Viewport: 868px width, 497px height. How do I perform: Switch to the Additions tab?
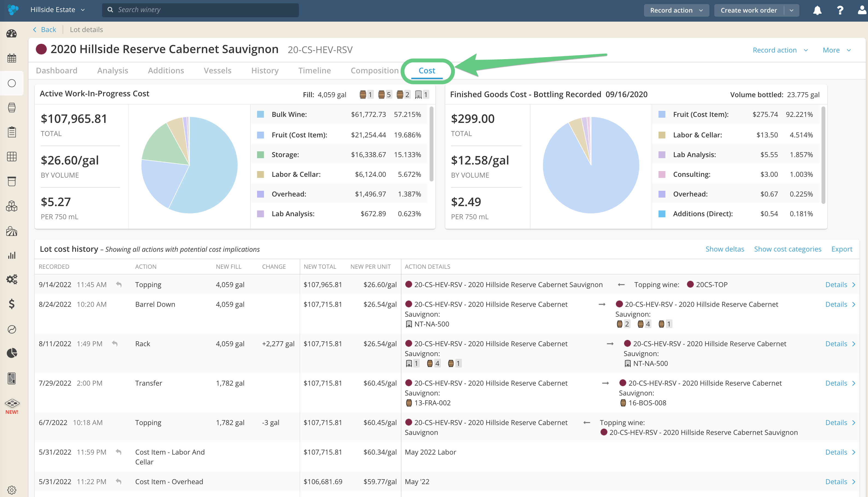[x=166, y=71]
